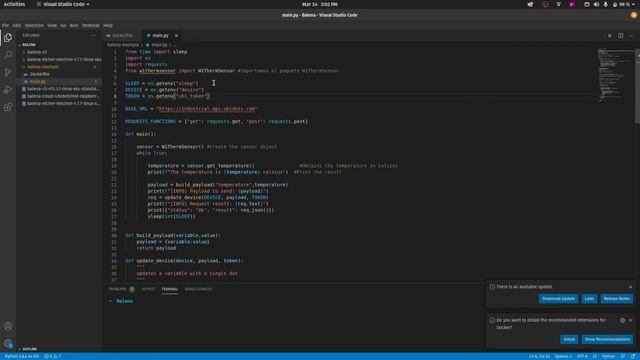The image size is (640, 360).
Task: Open gear options on Docker notification
Action: coord(622,320)
